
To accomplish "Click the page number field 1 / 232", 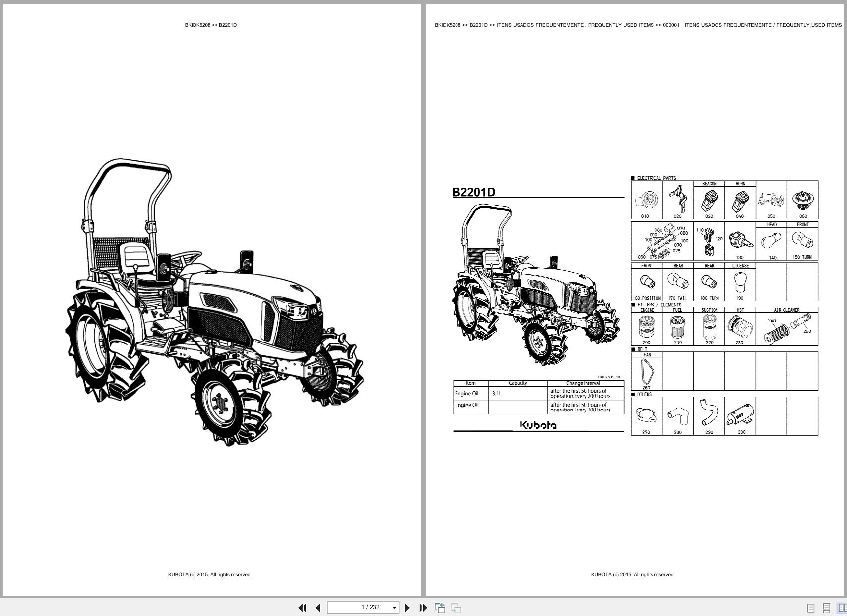I will (x=363, y=607).
